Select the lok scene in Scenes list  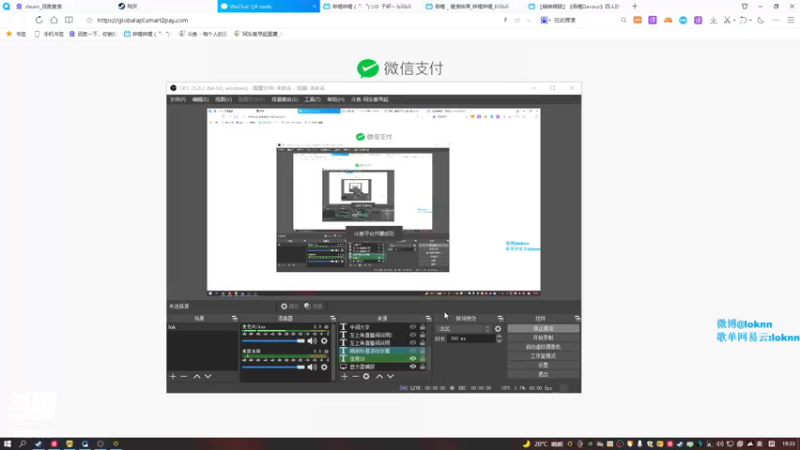coord(203,327)
